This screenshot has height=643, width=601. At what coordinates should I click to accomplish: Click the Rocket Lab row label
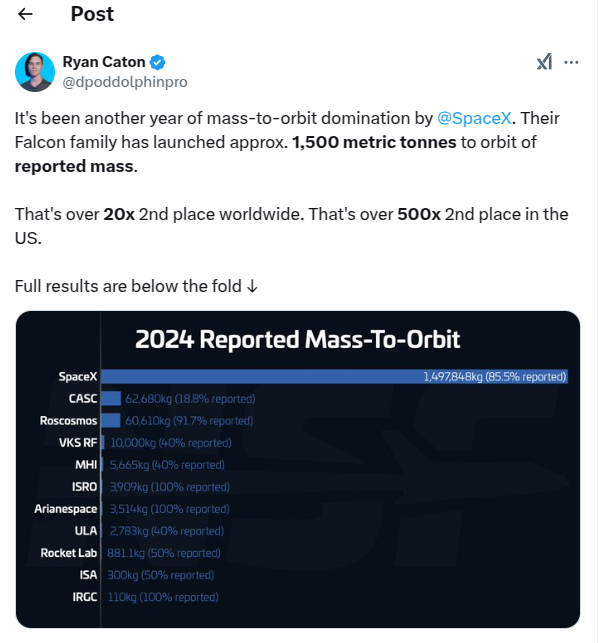68,553
